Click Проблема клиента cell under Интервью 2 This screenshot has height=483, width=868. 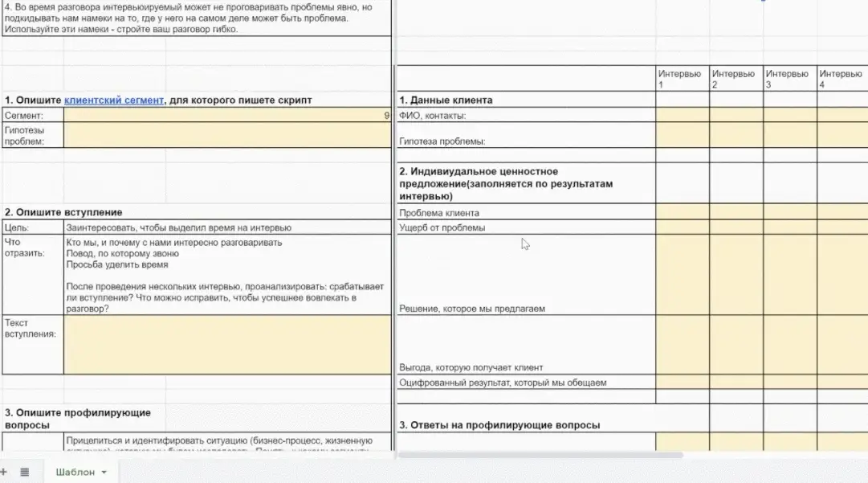[x=736, y=212]
